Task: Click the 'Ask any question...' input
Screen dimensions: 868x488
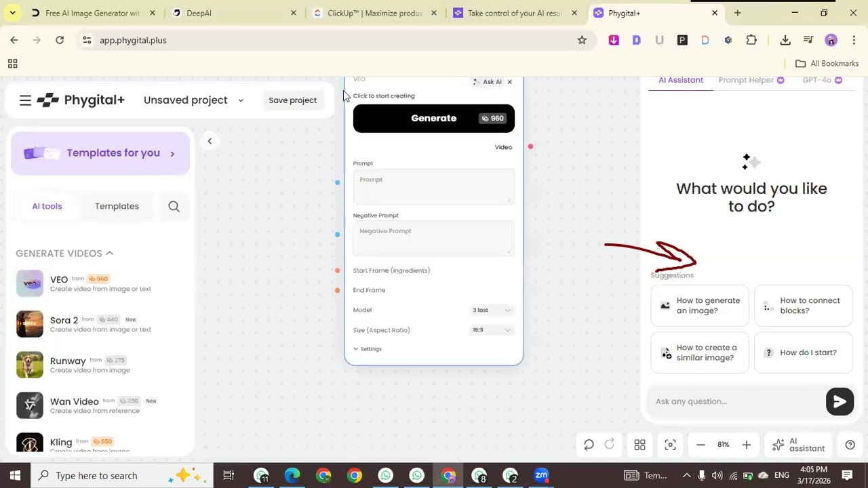Action: click(736, 401)
